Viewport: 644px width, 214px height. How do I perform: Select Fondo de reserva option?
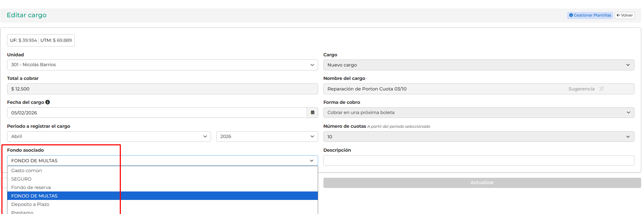(31, 187)
